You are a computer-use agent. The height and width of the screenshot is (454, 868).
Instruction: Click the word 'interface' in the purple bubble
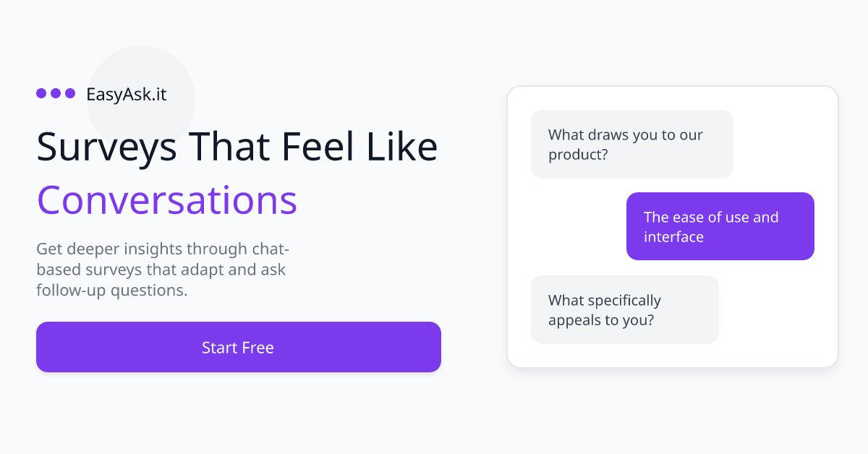click(x=673, y=237)
